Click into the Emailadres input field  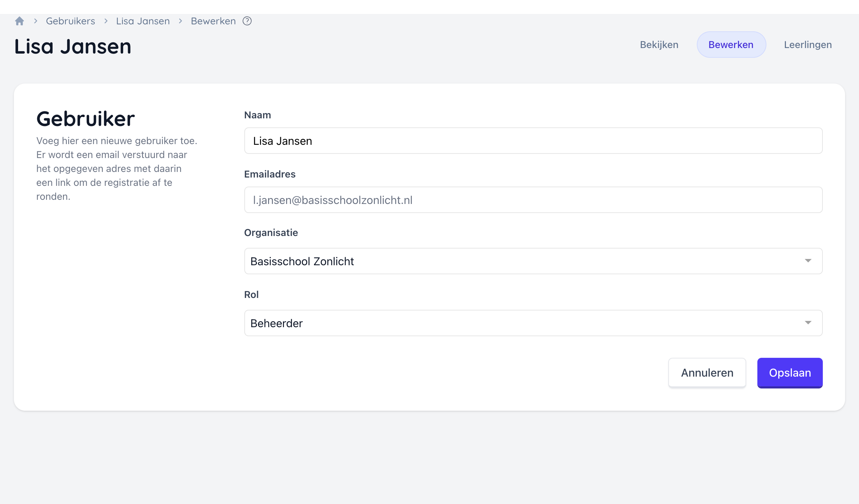click(533, 200)
